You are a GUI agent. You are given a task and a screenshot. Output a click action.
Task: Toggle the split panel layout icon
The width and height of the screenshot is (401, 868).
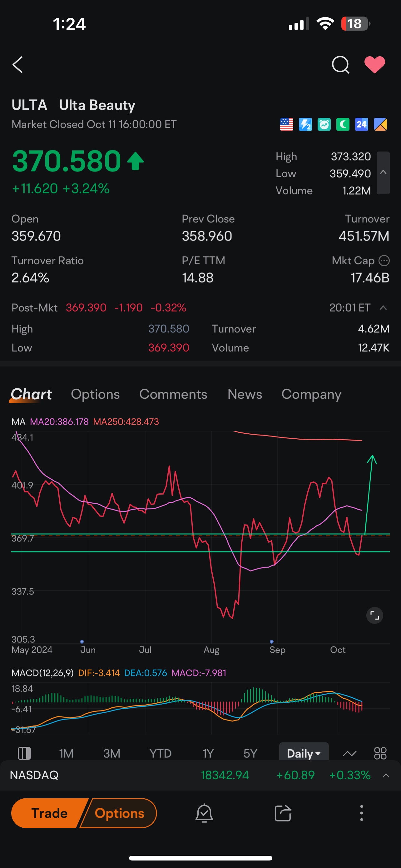click(24, 753)
